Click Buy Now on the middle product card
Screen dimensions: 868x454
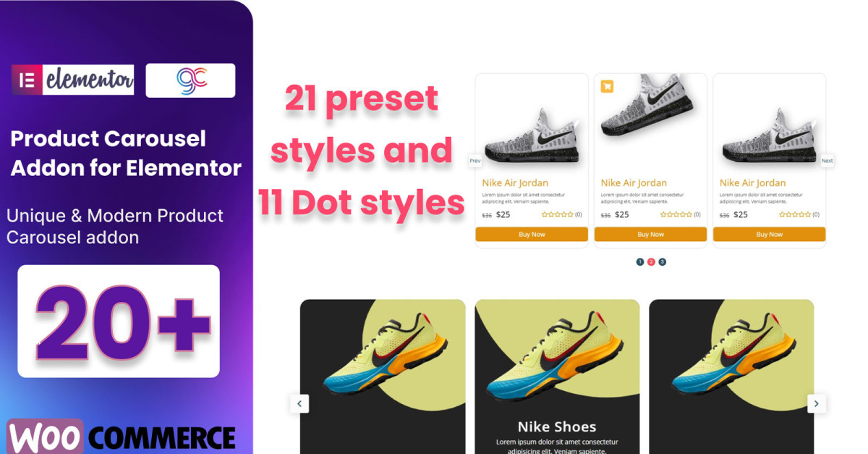[650, 235]
